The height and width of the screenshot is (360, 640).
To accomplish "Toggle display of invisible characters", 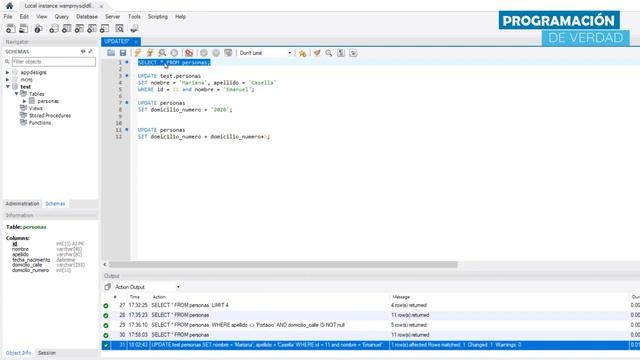I will point(341,53).
